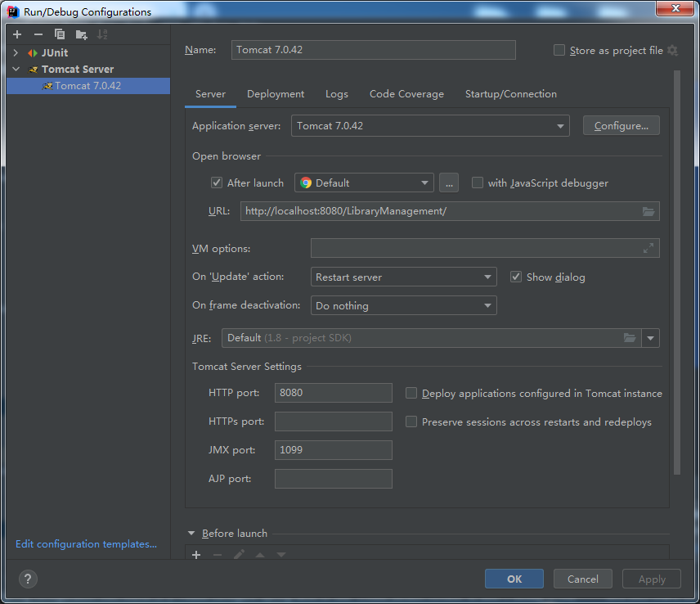Expand the JUnit tree node
Image resolution: width=700 pixels, height=604 pixels.
[16, 52]
